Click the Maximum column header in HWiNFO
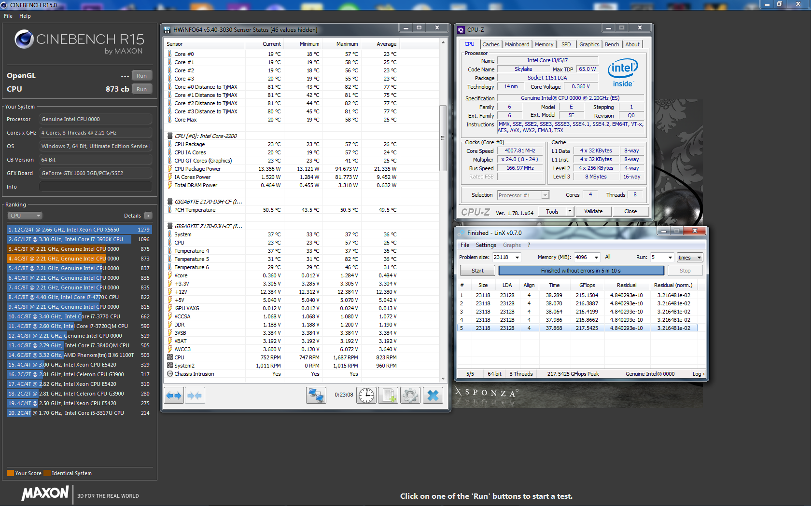This screenshot has height=506, width=812. [342, 44]
